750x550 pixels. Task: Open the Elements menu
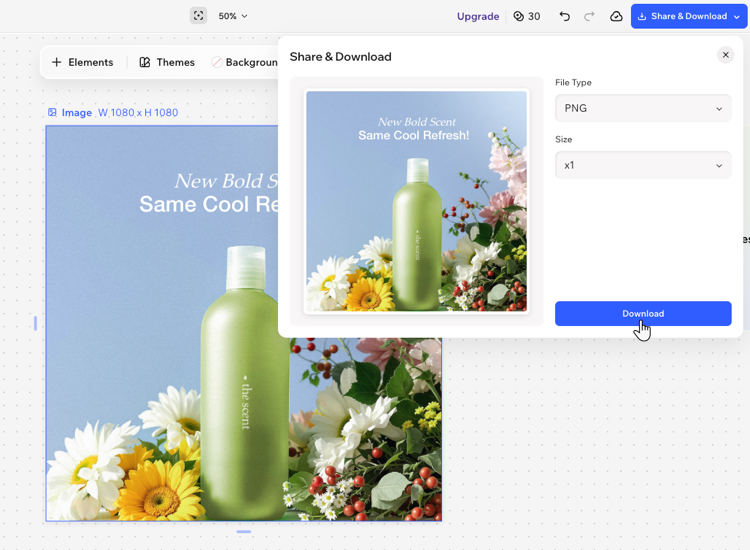(83, 62)
